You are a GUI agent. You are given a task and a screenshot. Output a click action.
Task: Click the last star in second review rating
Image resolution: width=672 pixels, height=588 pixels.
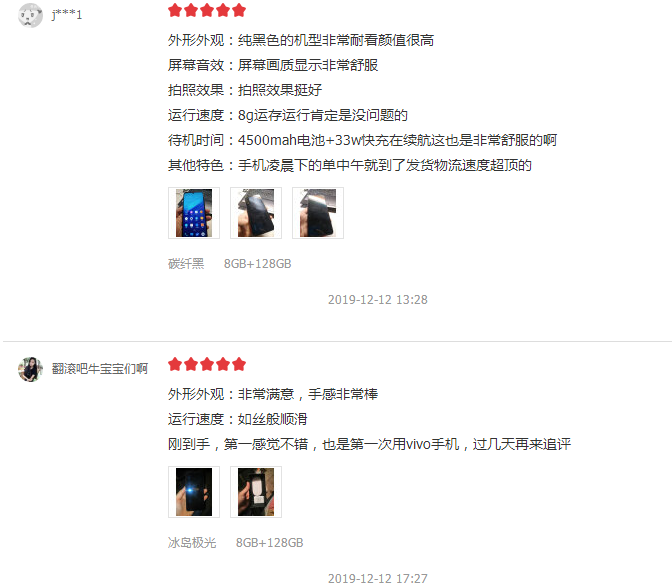tap(239, 364)
